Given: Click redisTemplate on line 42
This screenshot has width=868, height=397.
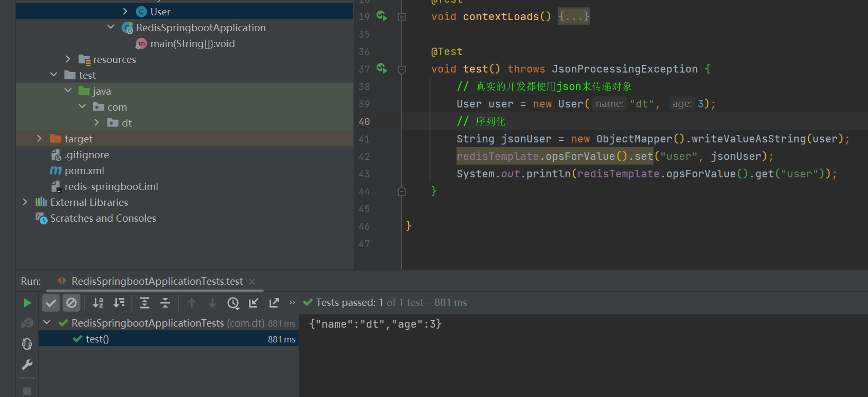Looking at the screenshot, I should click(498, 156).
